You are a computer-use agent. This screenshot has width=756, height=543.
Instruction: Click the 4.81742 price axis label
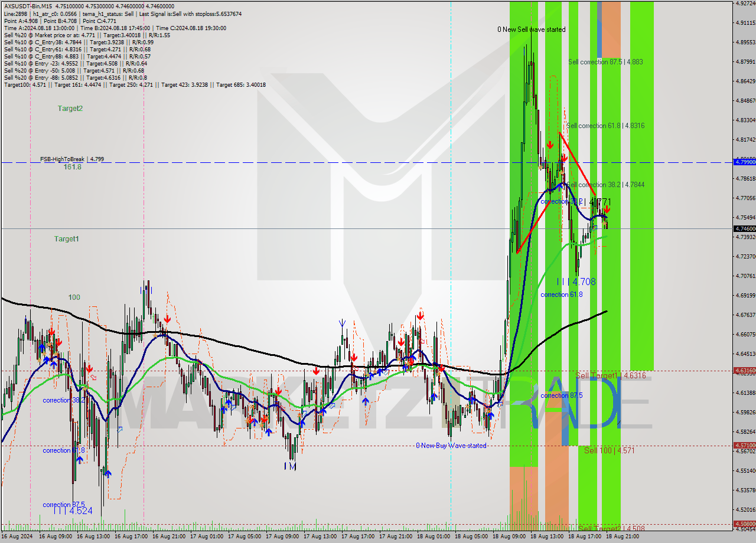[x=746, y=140]
